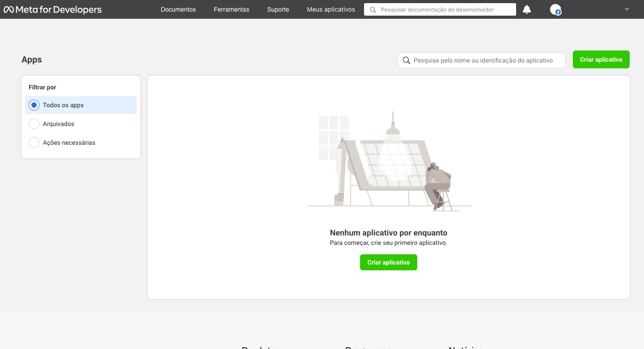Expand the account dropdown arrow at top right
Screen dimensions: 644x349
point(627,9)
